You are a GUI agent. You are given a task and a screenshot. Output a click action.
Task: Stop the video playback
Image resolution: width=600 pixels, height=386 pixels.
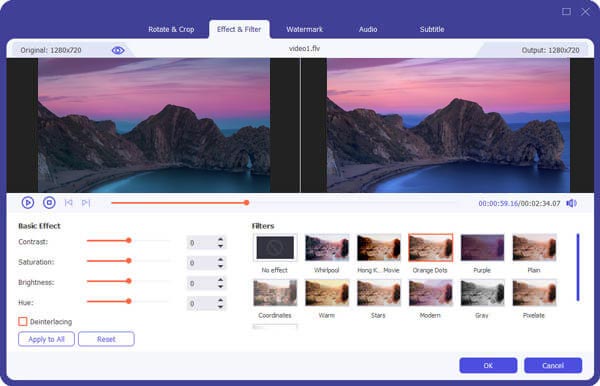[49, 202]
